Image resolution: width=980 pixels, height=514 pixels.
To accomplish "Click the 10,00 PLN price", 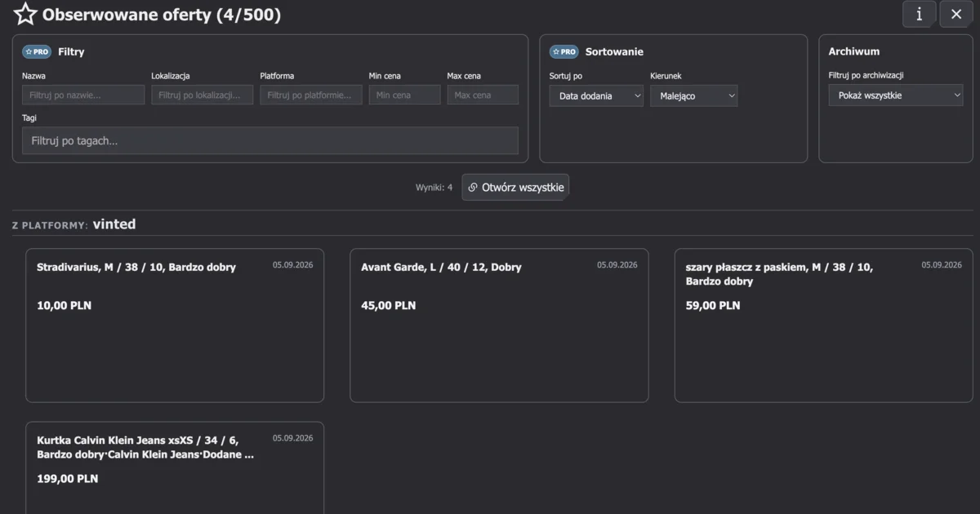I will point(65,306).
